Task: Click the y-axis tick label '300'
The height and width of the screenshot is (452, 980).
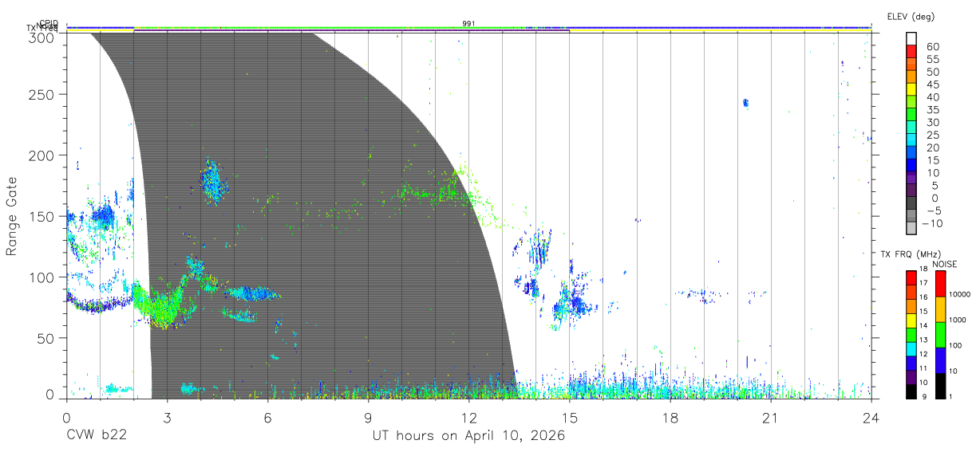Action: (42, 37)
